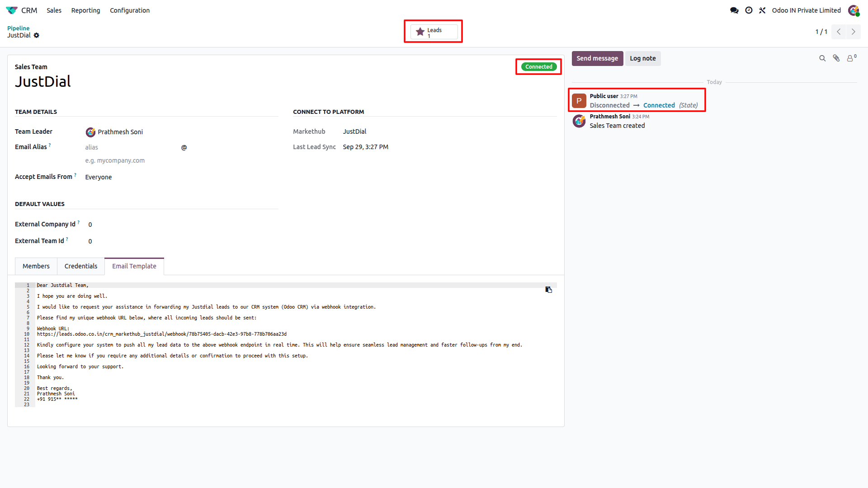Click the record pager 1 / 1
The width and height of the screenshot is (868, 488).
pos(821,32)
